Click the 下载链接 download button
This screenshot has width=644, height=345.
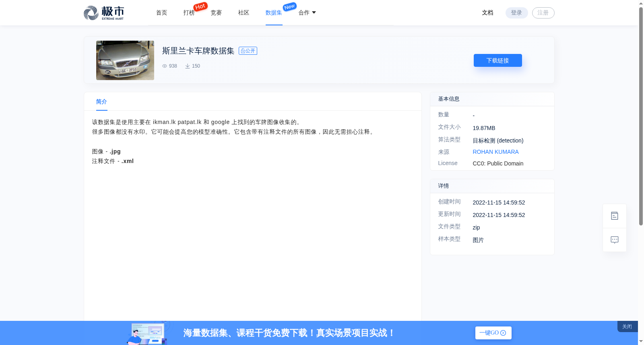(x=498, y=60)
